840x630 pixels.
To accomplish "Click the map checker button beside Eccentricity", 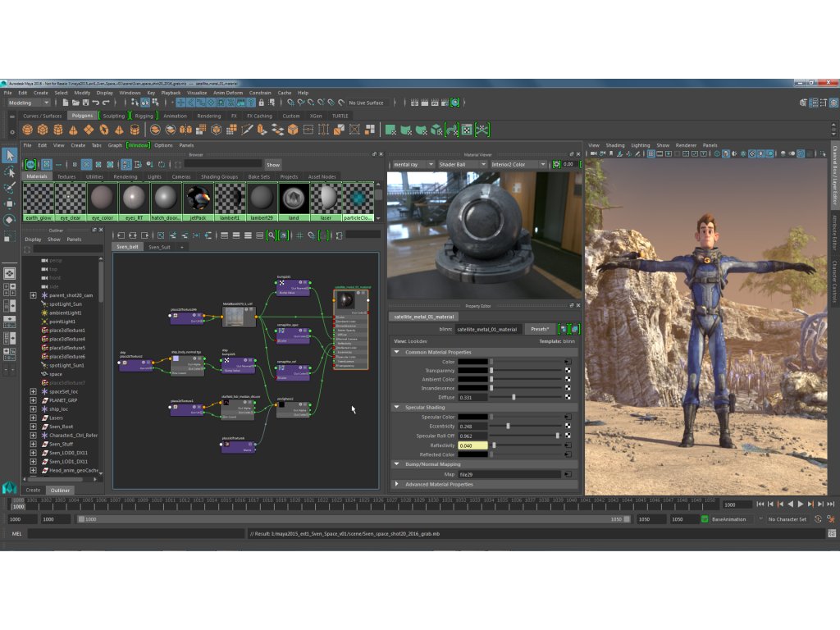I will 568,427.
